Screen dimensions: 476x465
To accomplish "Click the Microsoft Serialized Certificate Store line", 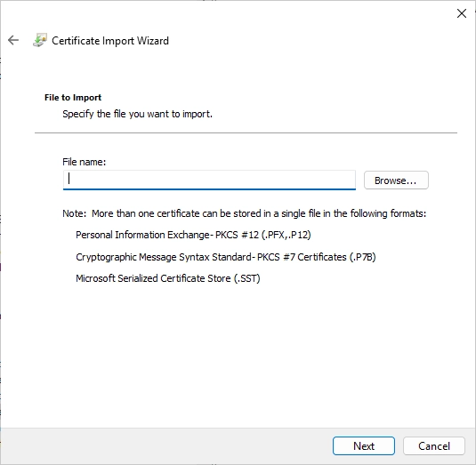I will 168,278.
